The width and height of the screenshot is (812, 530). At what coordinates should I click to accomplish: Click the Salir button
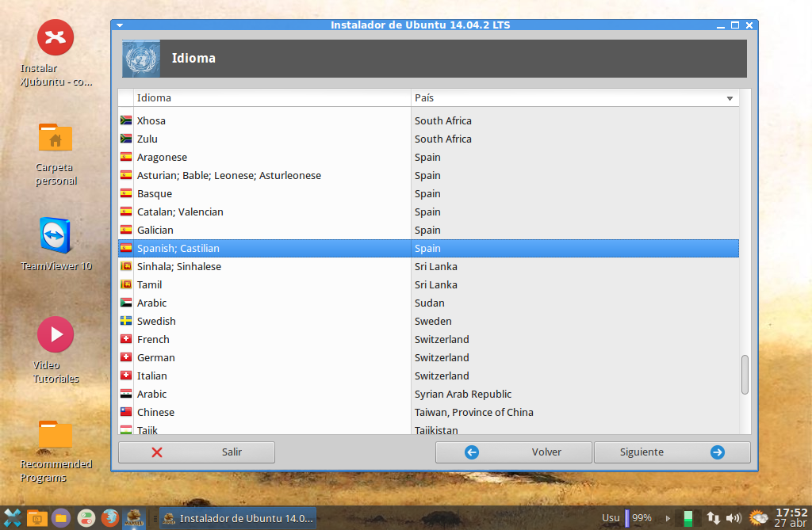(x=197, y=452)
